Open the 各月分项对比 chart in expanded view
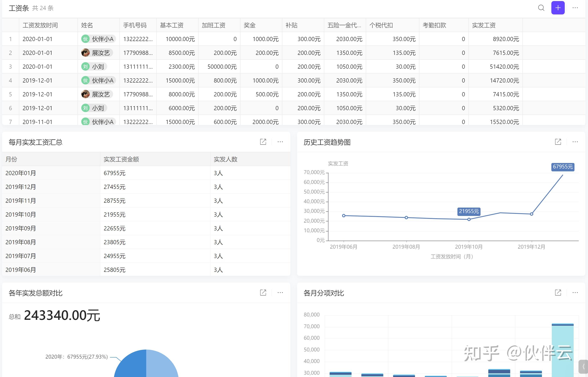Viewport: 588px width, 377px height. [x=558, y=293]
